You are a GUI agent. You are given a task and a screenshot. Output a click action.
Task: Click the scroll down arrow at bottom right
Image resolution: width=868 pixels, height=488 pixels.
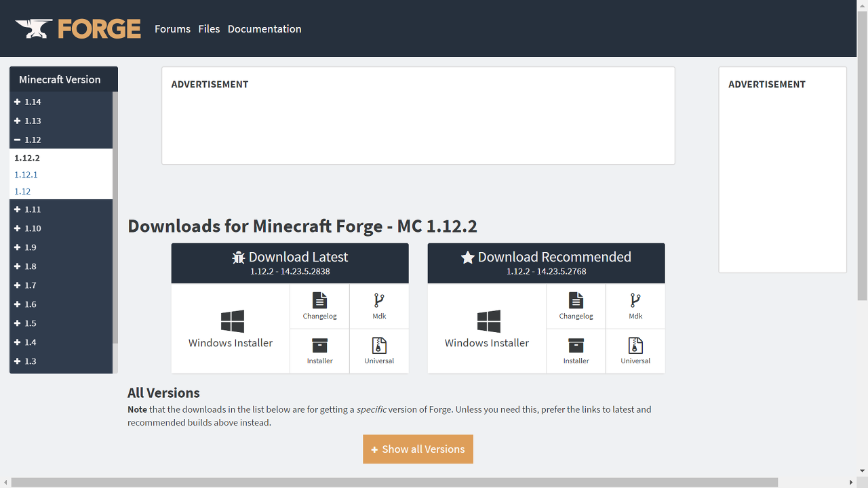(862, 470)
